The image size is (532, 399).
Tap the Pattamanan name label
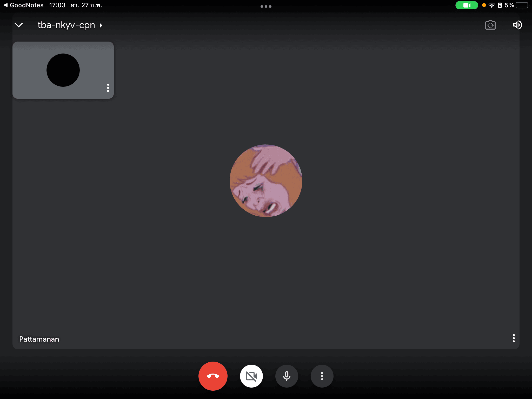point(39,339)
